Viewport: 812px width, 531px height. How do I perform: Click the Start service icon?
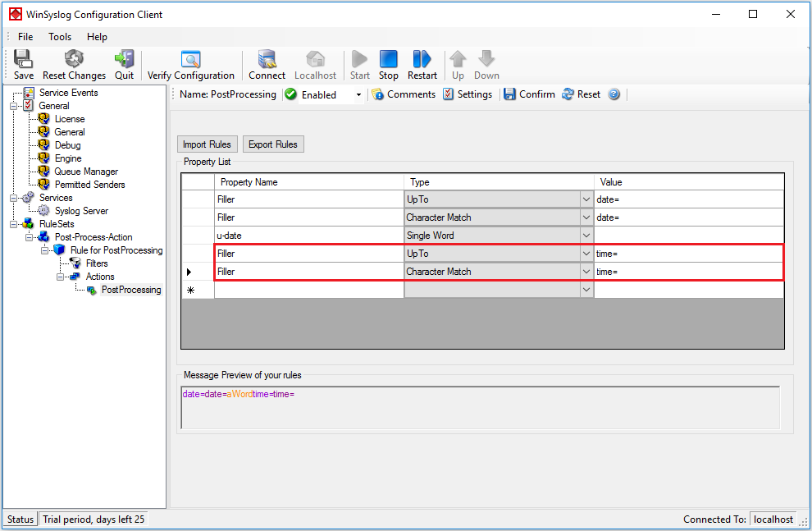(x=359, y=59)
